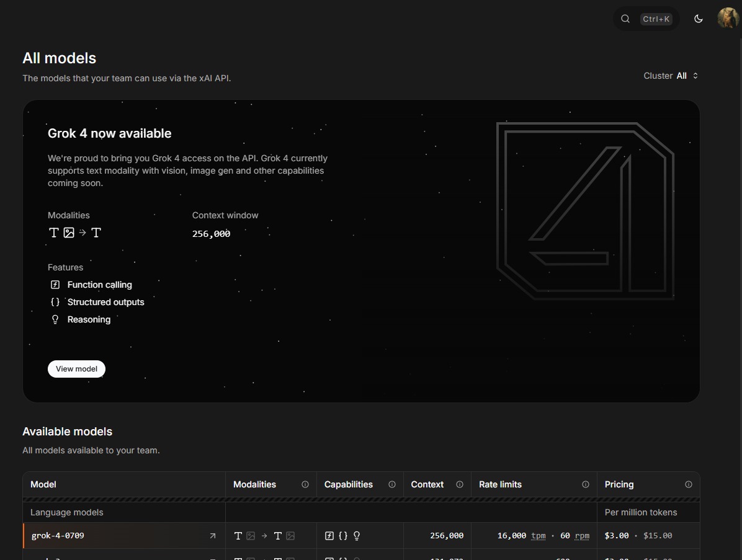Image resolution: width=742 pixels, height=560 pixels.
Task: Click grok-4-0709 structured outputs icon
Action: click(x=343, y=536)
